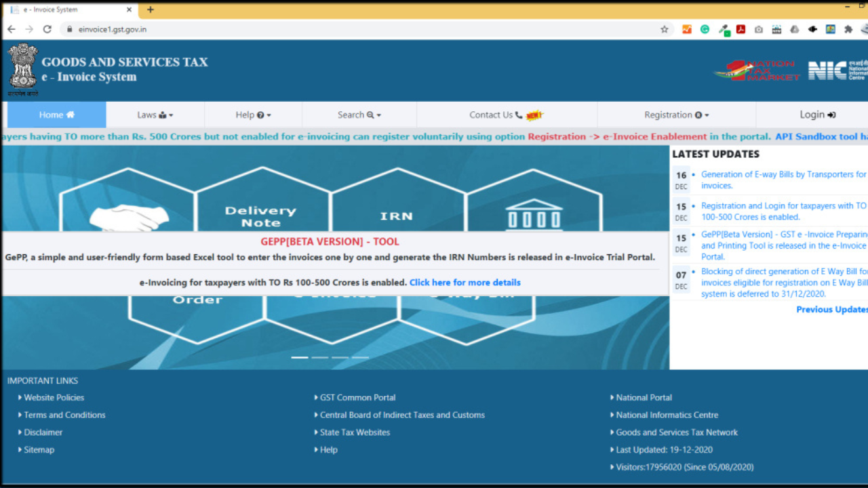Open the black plug-shaped extension

(x=812, y=29)
